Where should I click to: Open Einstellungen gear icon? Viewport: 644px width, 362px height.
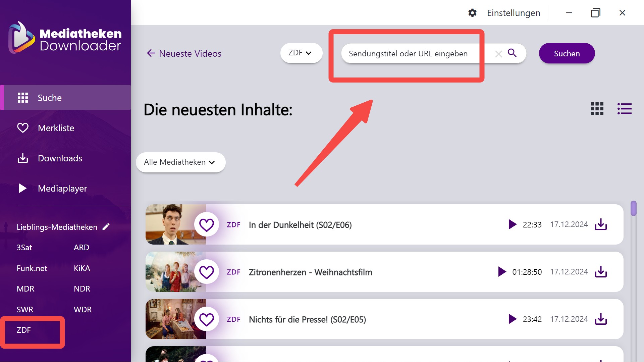[472, 13]
